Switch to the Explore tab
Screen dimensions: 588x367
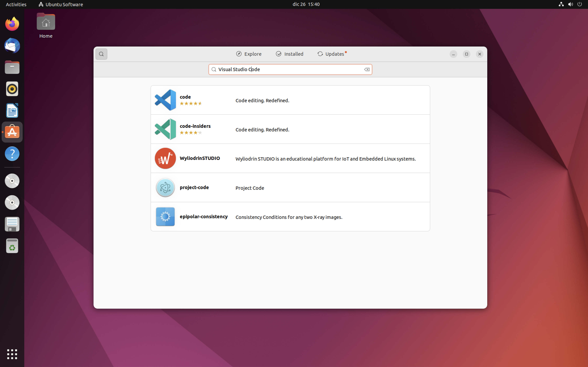pos(249,54)
